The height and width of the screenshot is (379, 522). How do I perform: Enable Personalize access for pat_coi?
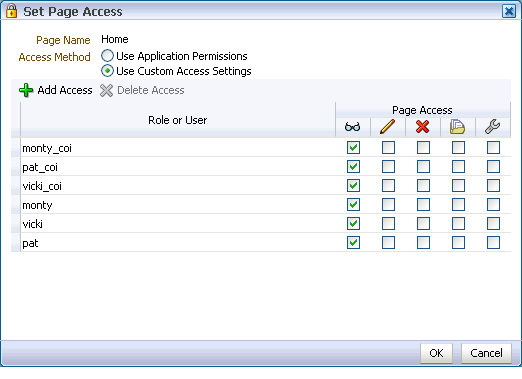click(x=458, y=167)
